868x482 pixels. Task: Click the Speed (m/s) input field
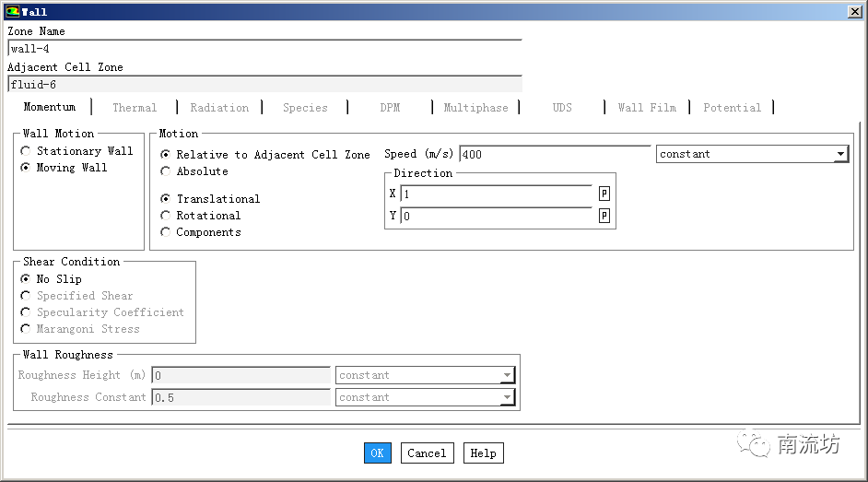click(x=553, y=154)
